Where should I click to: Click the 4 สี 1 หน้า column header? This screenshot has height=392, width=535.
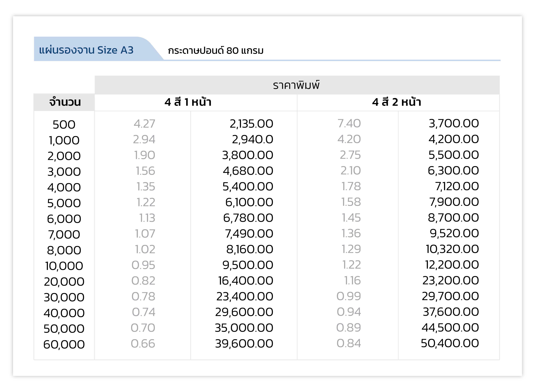coord(188,102)
